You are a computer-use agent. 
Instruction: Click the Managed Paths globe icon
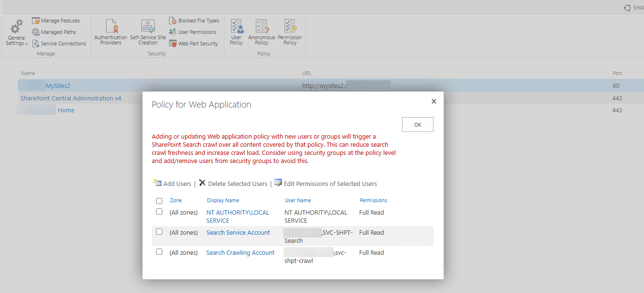[x=36, y=32]
